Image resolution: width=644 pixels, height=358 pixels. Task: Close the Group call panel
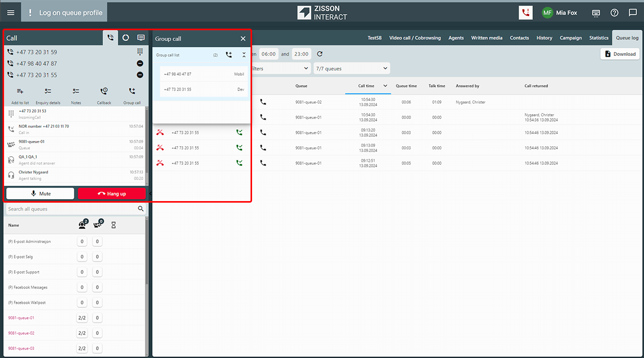[243, 39]
